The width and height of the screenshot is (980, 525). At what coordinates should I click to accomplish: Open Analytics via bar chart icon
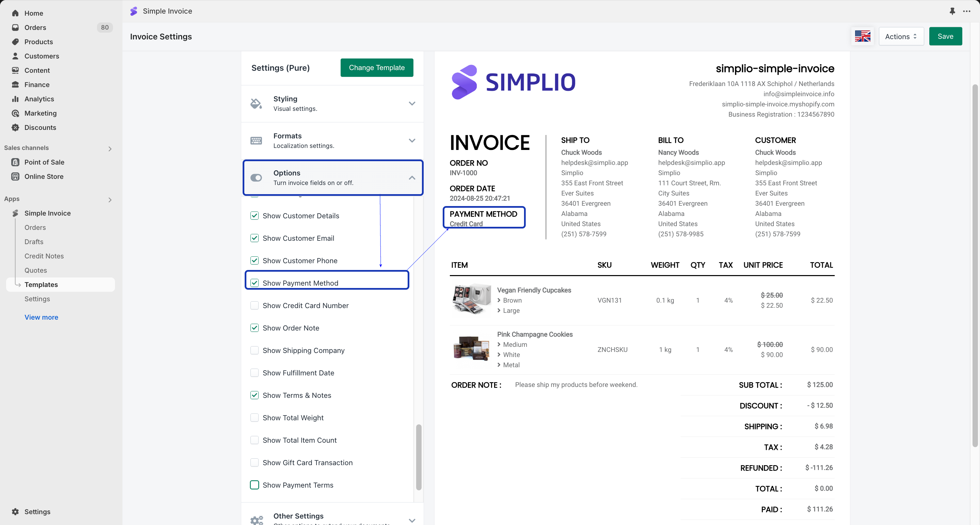(x=15, y=99)
